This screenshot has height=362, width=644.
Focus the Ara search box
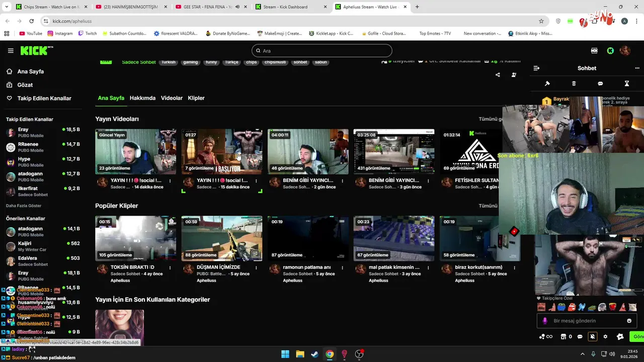(x=321, y=51)
